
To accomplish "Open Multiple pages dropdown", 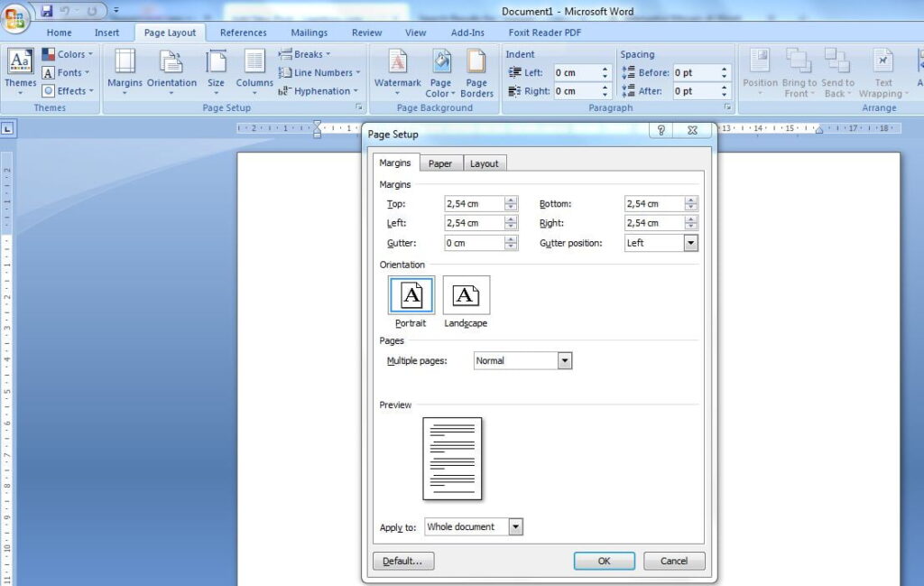I will 565,361.
